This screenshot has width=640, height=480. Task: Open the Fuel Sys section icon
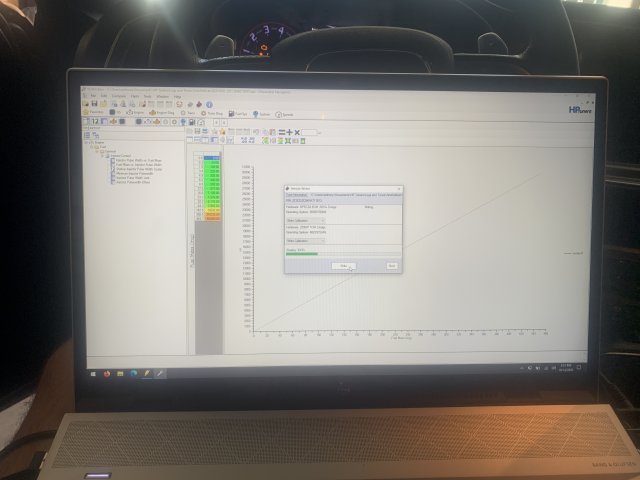(x=232, y=113)
